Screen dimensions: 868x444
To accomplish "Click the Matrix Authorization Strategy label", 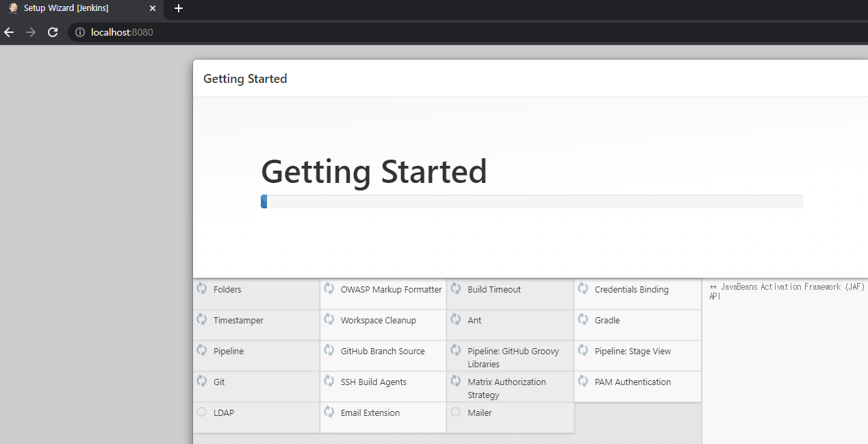I will point(507,388).
